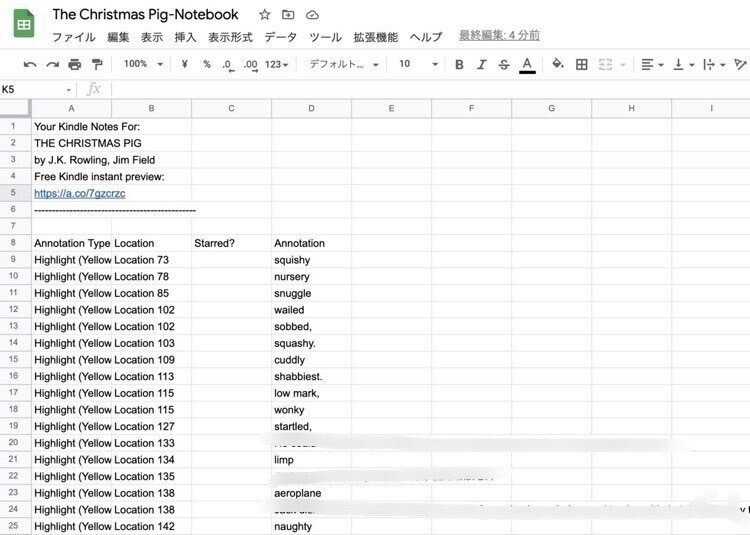Select the paint format roller icon
Screen dimensions: 750x535
click(x=97, y=65)
